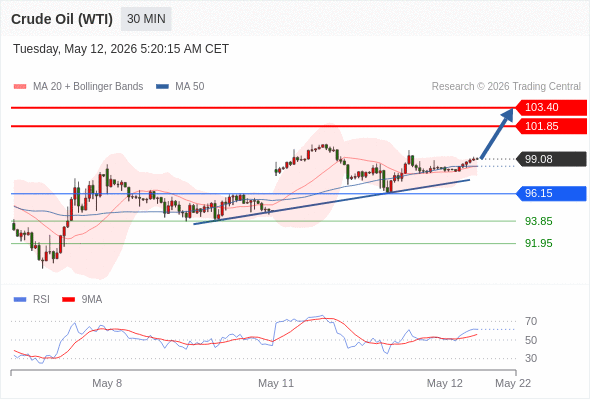Image resolution: width=590 pixels, height=400 pixels.
Task: Click the 101.85 resistance price tag
Action: pos(551,126)
